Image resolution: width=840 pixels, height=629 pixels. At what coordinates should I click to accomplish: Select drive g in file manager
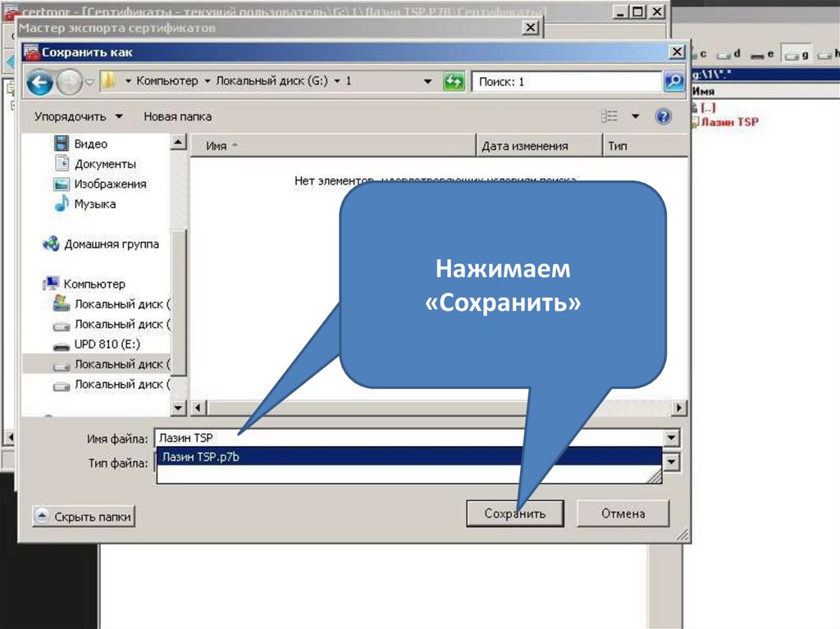(797, 54)
